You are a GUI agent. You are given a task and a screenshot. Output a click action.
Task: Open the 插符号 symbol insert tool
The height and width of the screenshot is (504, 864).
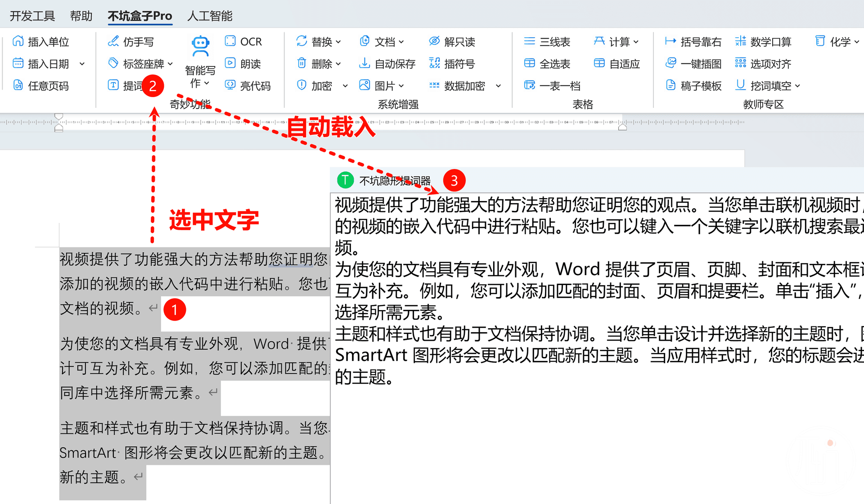(452, 63)
